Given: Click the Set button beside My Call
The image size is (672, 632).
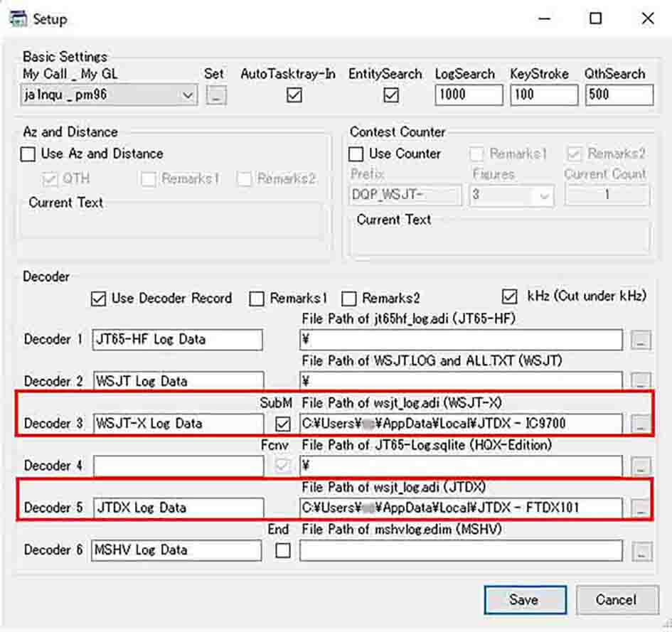Looking at the screenshot, I should coord(216,95).
